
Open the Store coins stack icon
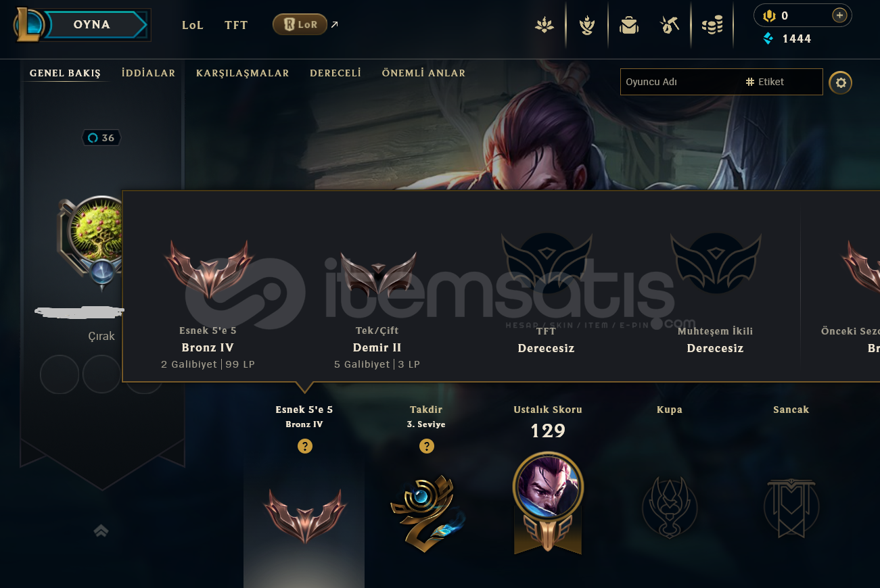(x=712, y=26)
